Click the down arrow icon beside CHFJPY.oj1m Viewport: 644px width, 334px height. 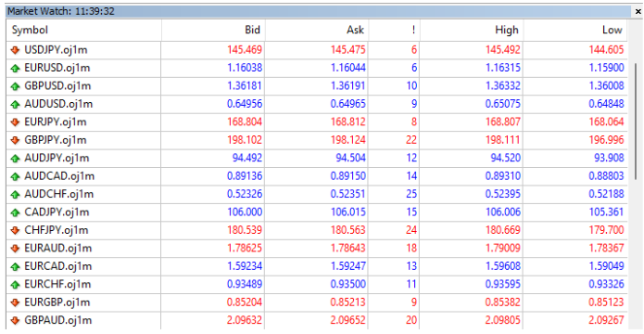(15, 230)
